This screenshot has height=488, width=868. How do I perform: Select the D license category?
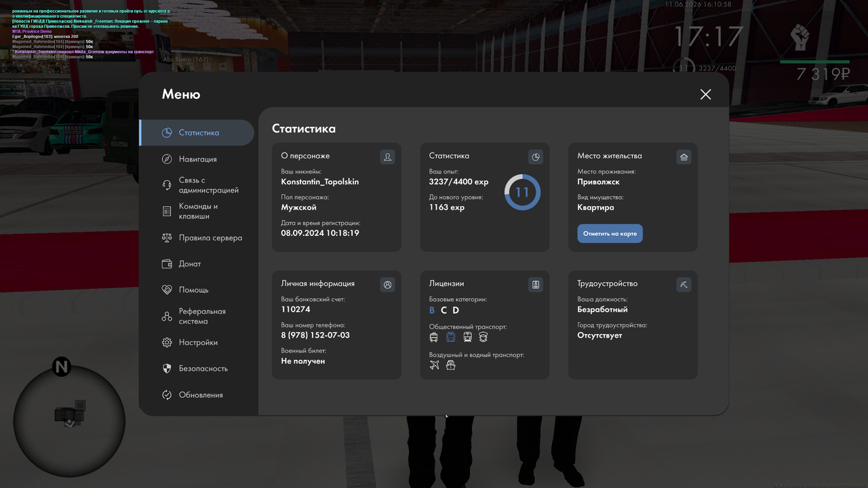(x=456, y=310)
